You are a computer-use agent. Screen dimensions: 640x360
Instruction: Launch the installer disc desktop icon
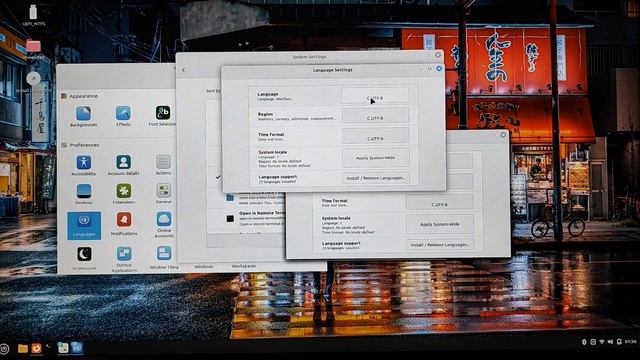point(33,81)
